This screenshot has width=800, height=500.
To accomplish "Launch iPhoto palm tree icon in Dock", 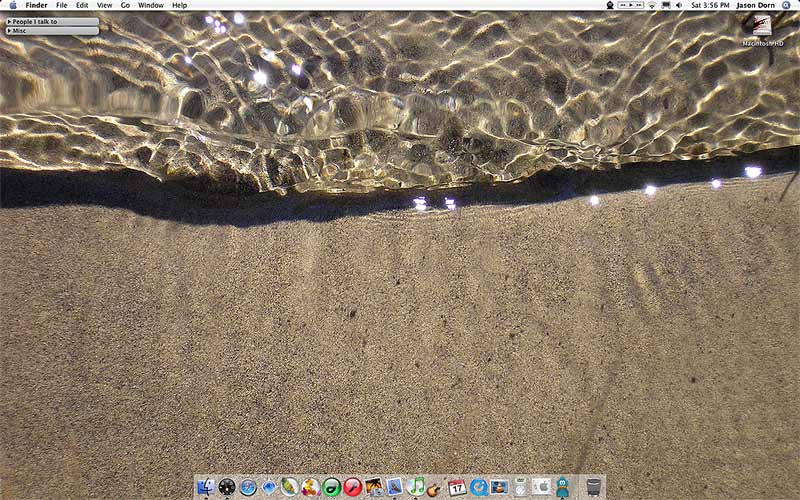I will click(x=374, y=487).
